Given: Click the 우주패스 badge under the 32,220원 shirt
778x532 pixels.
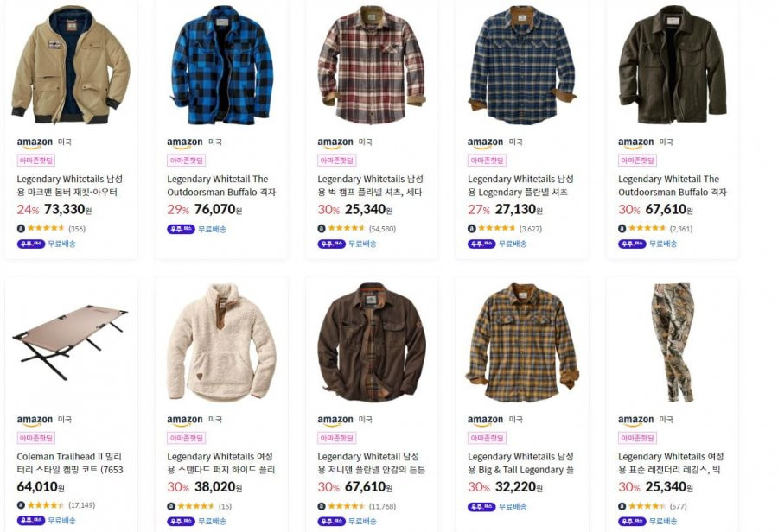Looking at the screenshot, I should [x=481, y=507].
